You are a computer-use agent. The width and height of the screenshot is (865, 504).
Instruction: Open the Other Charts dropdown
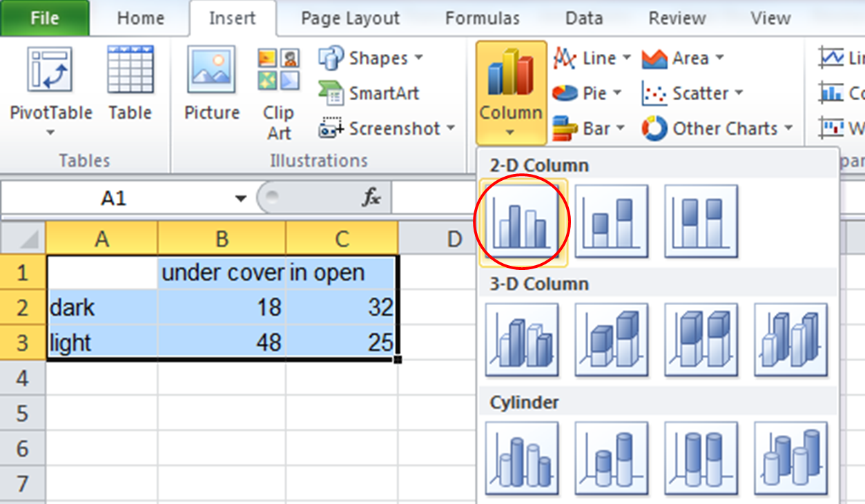point(718,128)
